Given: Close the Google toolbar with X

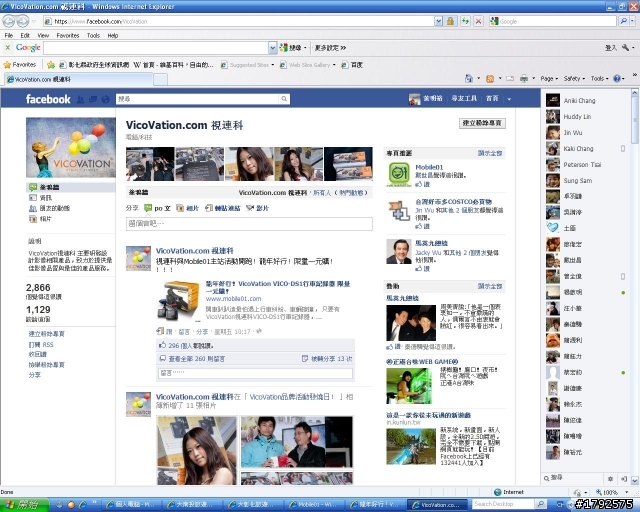Looking at the screenshot, I should point(7,48).
